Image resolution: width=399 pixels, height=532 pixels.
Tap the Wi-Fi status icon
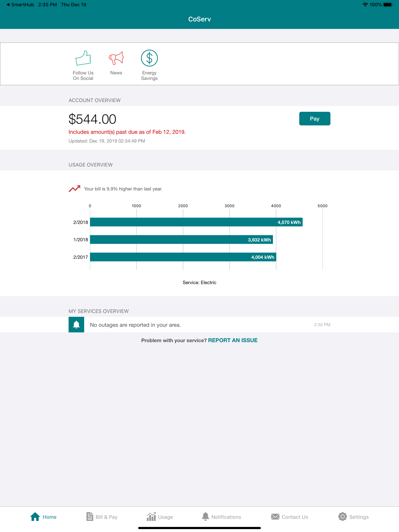(x=365, y=4)
